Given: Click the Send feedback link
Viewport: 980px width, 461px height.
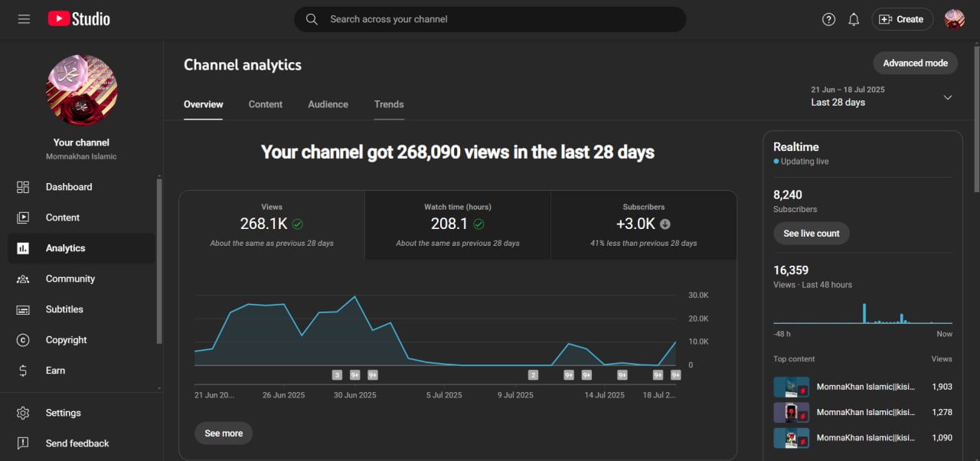Looking at the screenshot, I should [x=81, y=443].
